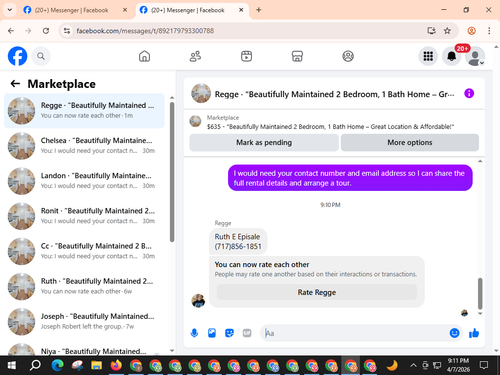Open the Reels video icon

pyautogui.click(x=246, y=56)
